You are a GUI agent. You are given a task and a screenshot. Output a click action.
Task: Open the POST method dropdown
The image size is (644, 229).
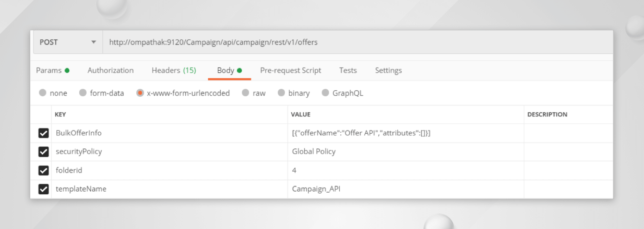[x=68, y=43]
